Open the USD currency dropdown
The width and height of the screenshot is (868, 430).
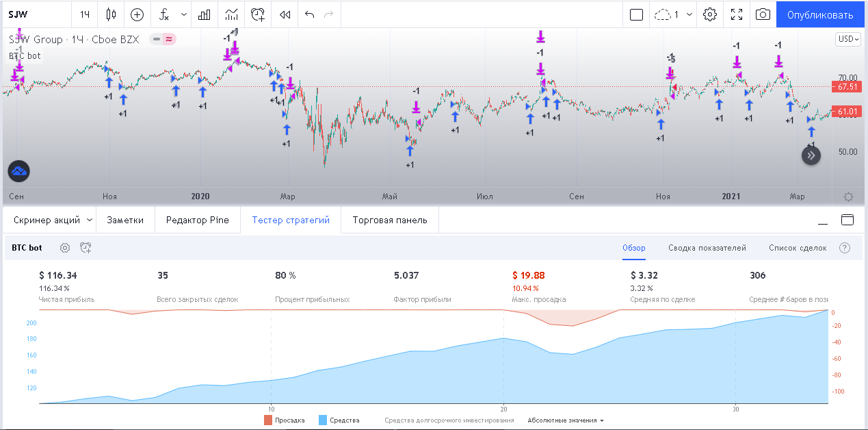[847, 39]
